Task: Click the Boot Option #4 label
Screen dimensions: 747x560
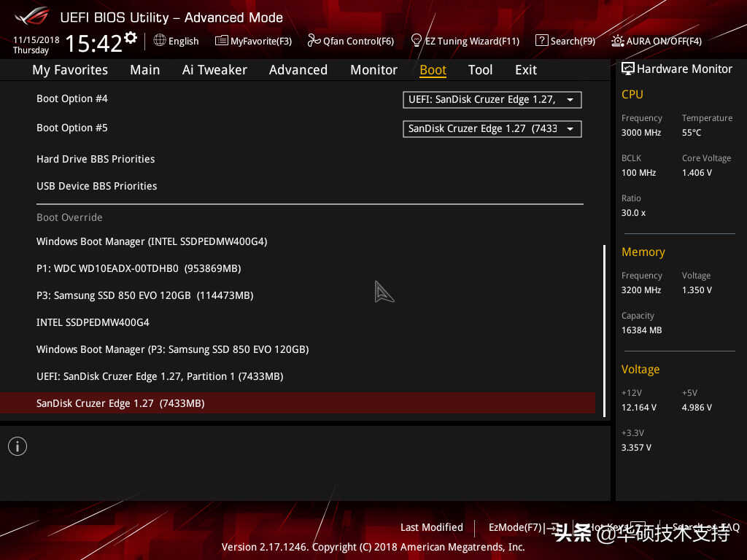Action: point(72,98)
